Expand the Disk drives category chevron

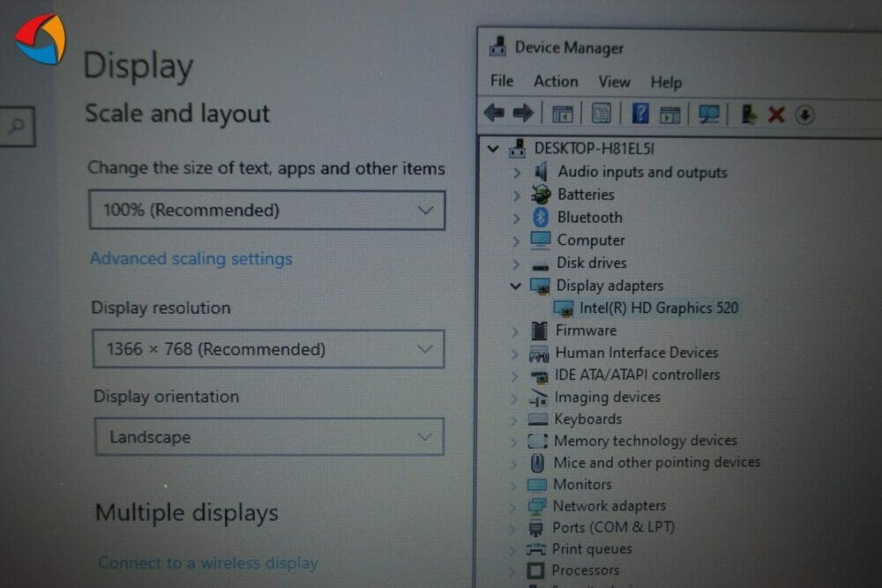pos(516,263)
